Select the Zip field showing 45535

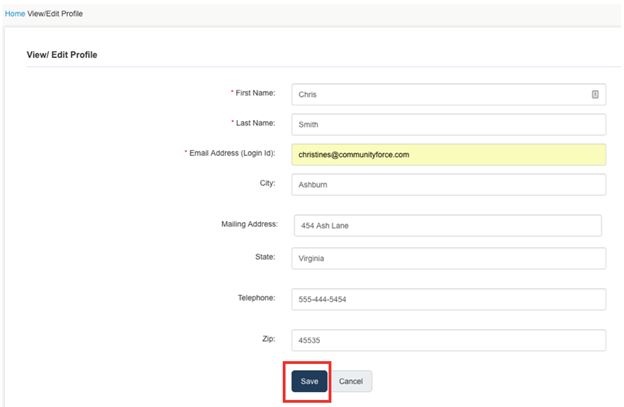[448, 340]
